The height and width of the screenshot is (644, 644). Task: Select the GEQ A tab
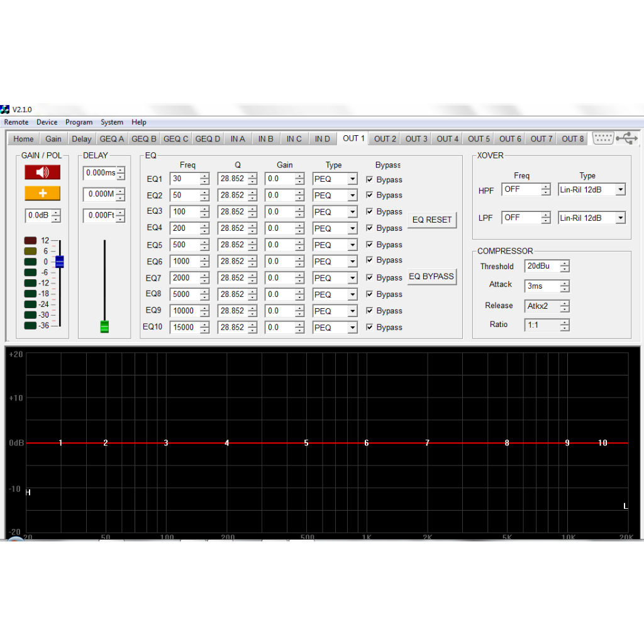point(111,138)
